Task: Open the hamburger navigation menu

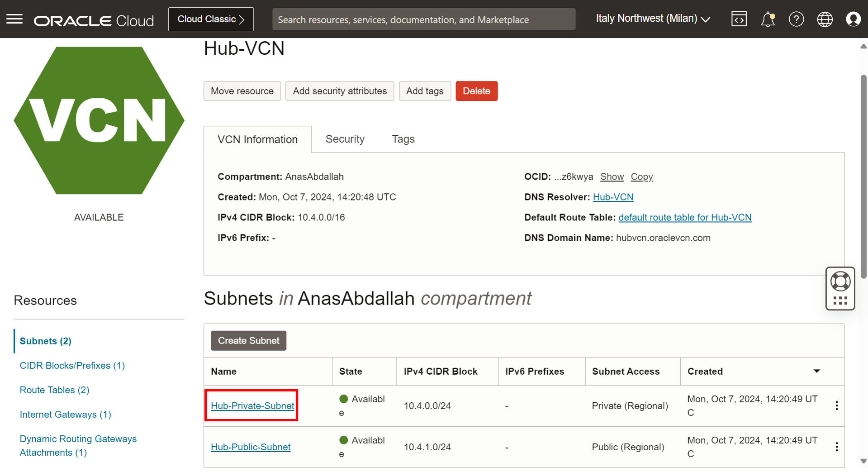Action: 14,19
